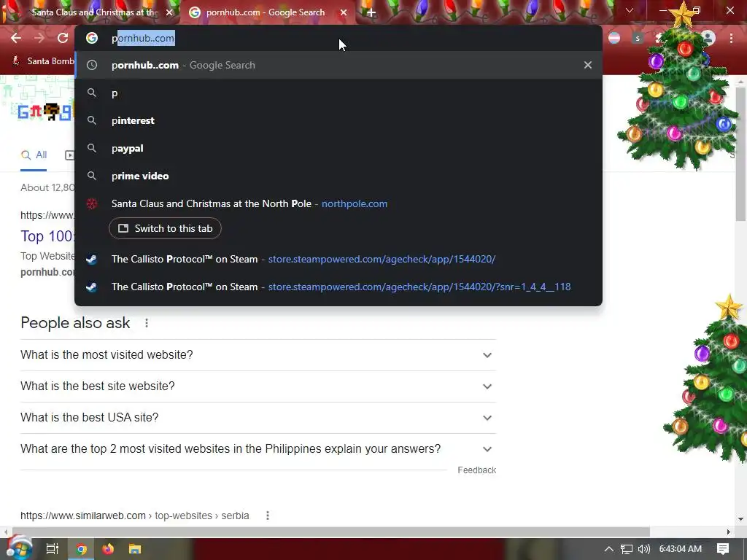This screenshot has height=560, width=747.
Task: Open the notification center icon
Action: pyautogui.click(x=723, y=549)
